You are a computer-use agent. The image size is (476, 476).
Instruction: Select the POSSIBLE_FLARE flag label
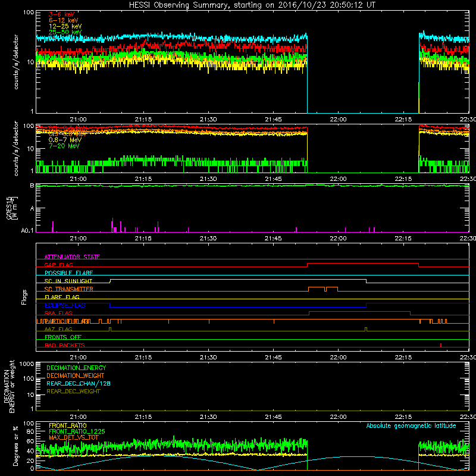coord(68,273)
